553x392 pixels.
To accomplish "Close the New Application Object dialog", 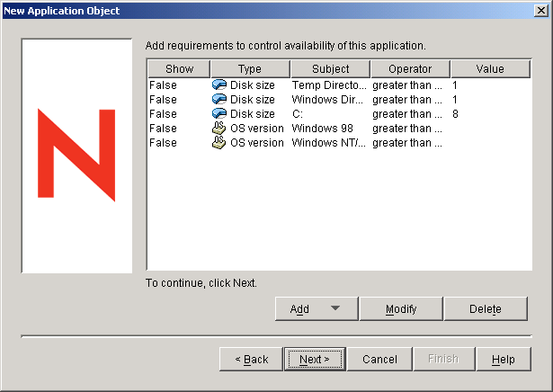I will coord(541,11).
